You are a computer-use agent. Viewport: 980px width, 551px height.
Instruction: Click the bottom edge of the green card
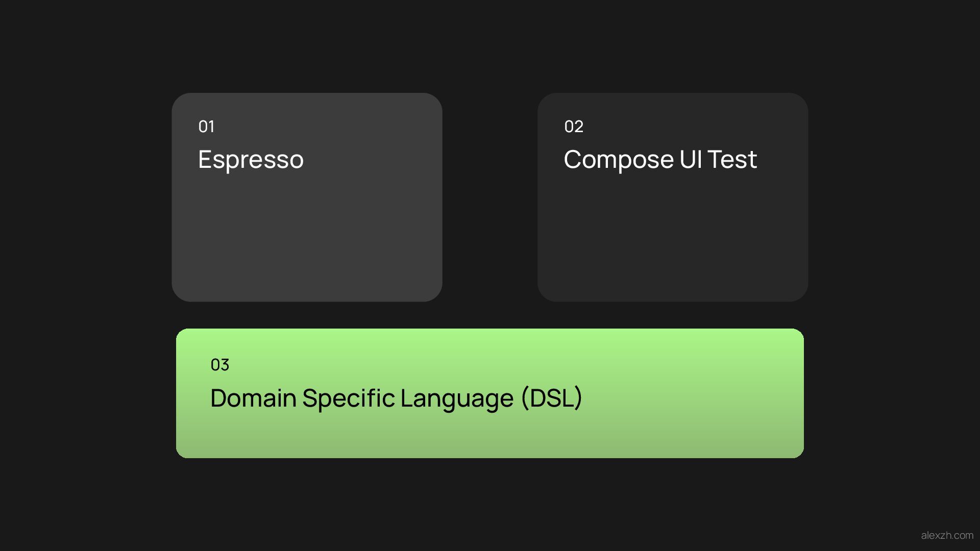[490, 456]
